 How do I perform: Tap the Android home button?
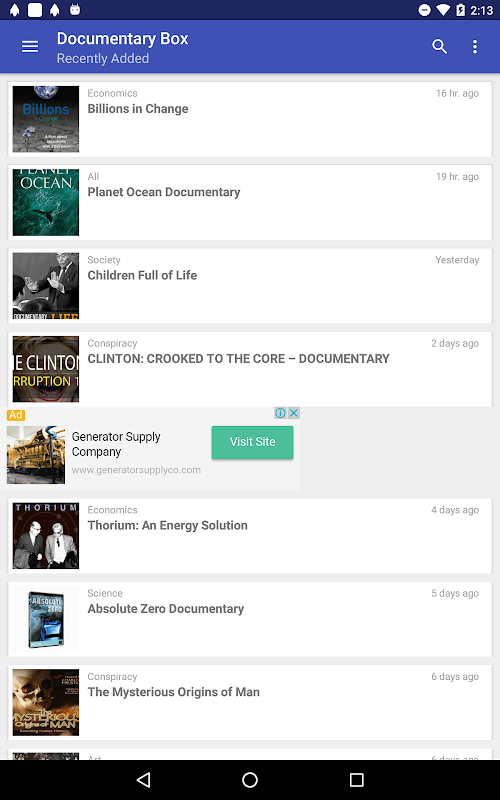tap(250, 780)
